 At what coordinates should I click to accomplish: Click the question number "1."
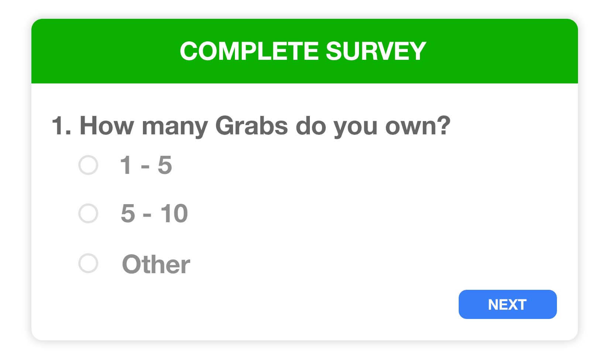[61, 126]
